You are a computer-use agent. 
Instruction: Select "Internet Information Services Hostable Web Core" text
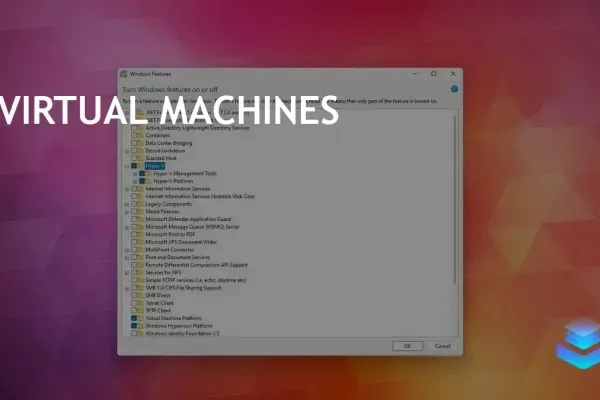coord(200,196)
